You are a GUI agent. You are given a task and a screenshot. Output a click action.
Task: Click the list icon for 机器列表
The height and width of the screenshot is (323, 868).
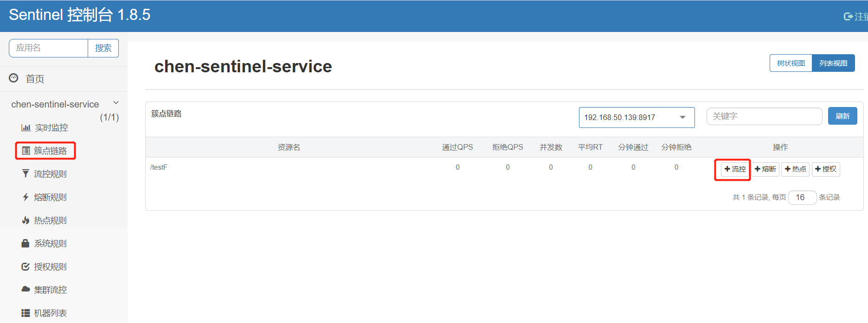(x=26, y=313)
